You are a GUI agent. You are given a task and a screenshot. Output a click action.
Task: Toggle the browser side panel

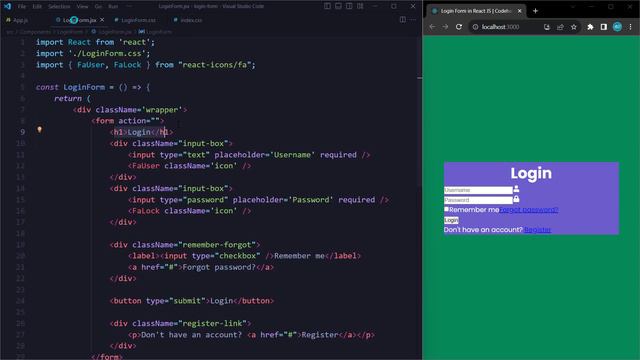click(604, 27)
